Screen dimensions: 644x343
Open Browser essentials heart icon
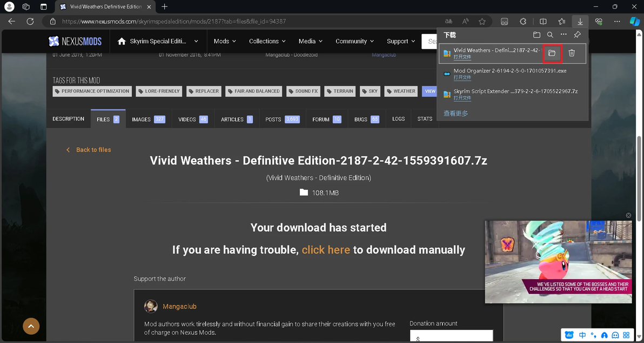click(x=599, y=22)
